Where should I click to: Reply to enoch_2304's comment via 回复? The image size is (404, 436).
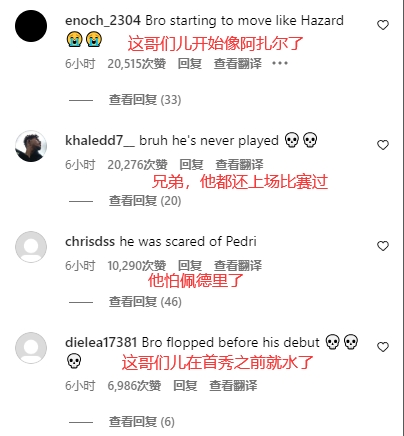190,63
